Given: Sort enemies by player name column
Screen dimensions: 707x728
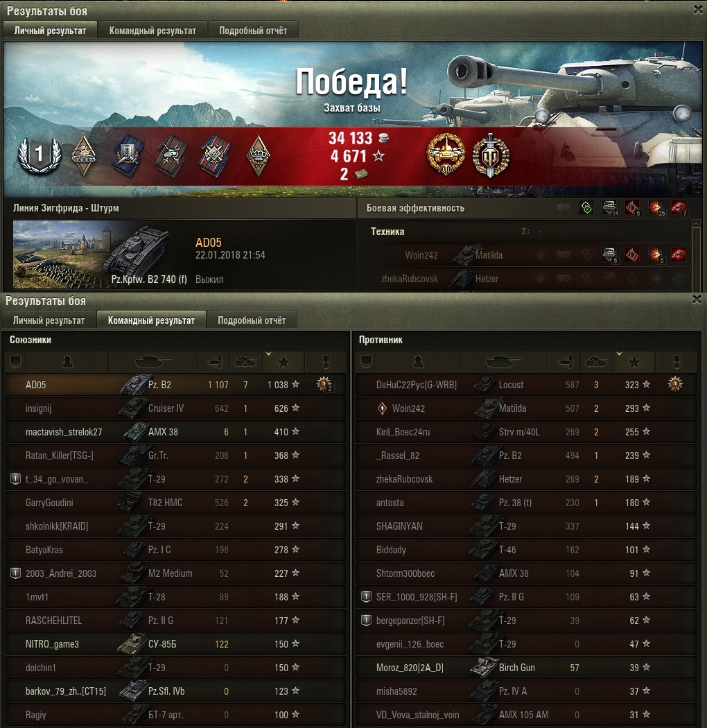Looking at the screenshot, I should click(418, 362).
